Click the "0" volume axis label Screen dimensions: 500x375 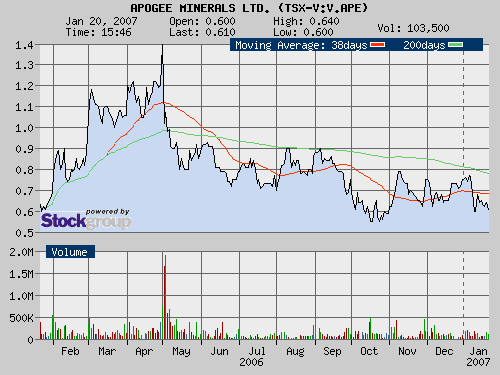click(x=30, y=340)
